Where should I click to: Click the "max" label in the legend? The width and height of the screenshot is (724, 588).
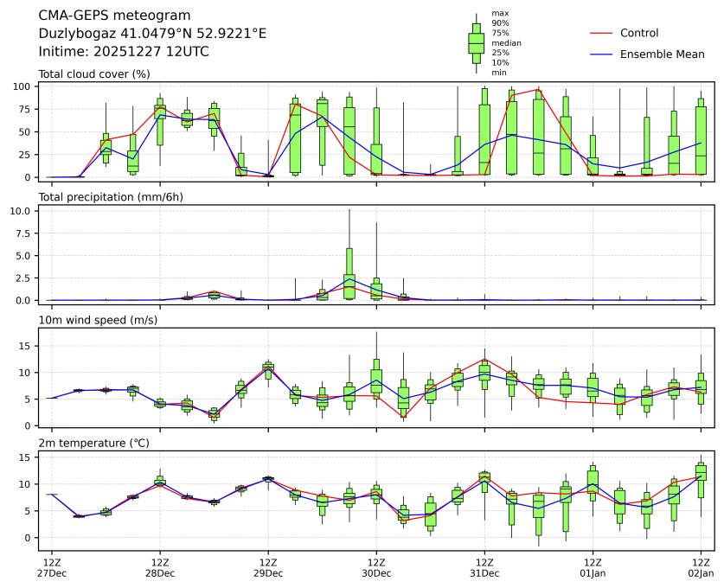click(499, 13)
